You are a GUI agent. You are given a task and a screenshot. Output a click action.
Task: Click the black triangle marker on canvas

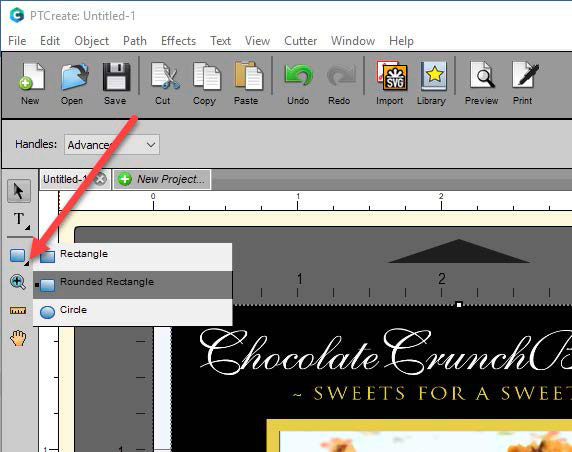459,251
